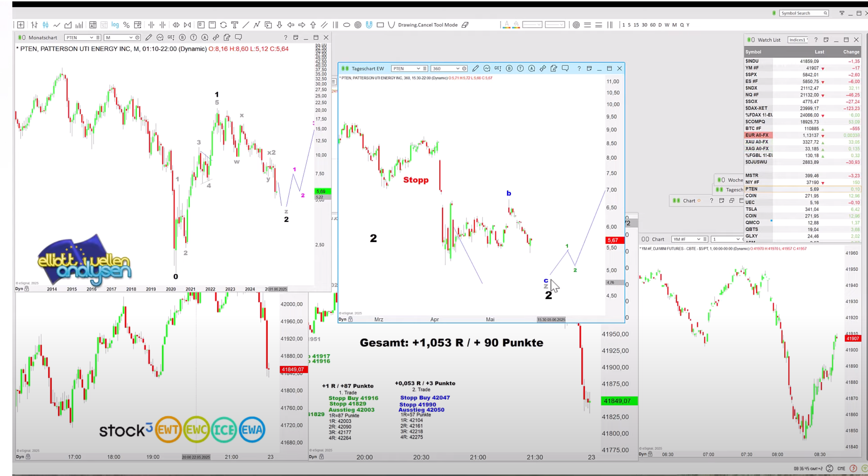The image size is (868, 476).
Task: Select the ellipse drawing tool
Action: (346, 25)
